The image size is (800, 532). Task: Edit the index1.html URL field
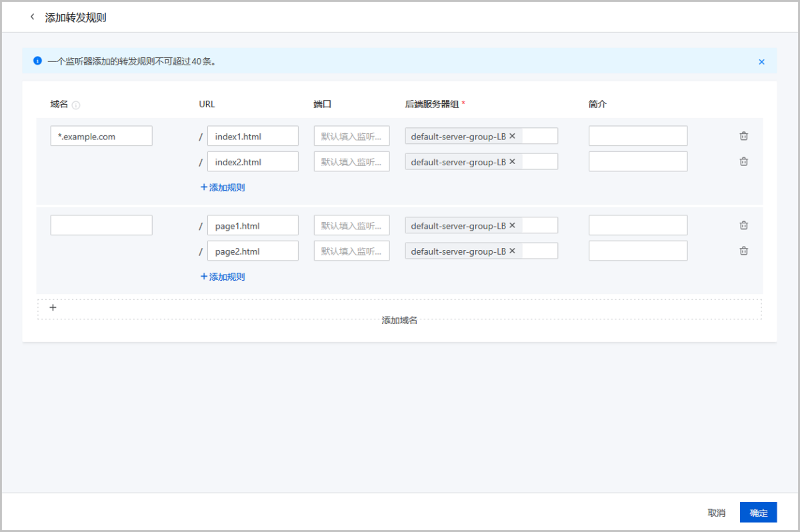tap(253, 136)
